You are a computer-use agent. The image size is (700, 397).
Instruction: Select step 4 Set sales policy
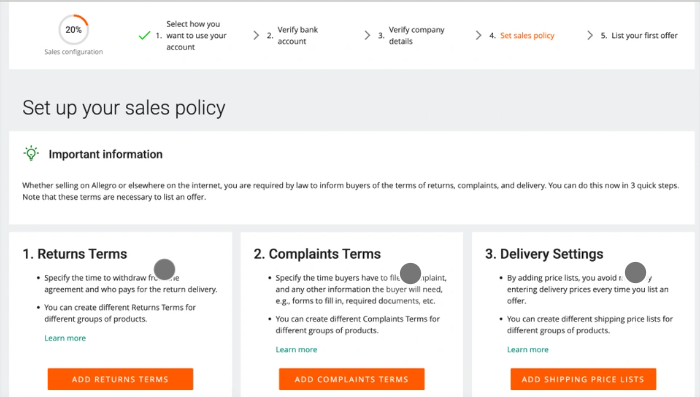click(522, 35)
